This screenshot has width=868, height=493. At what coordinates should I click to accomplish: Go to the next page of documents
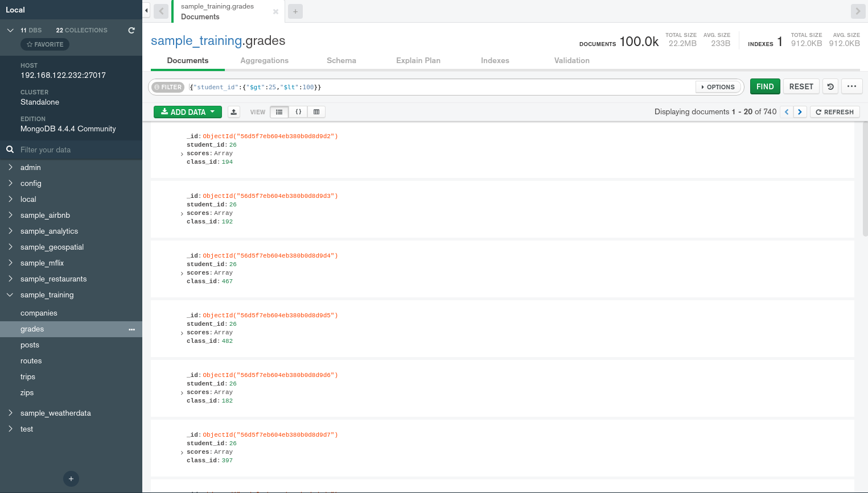[800, 112]
